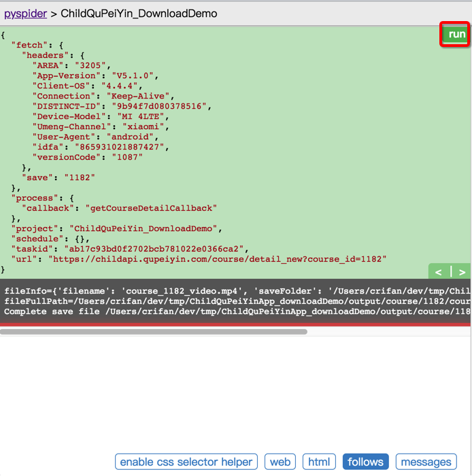Screen dimensions: 472x476
Task: Switch to the html tab
Action: [319, 462]
